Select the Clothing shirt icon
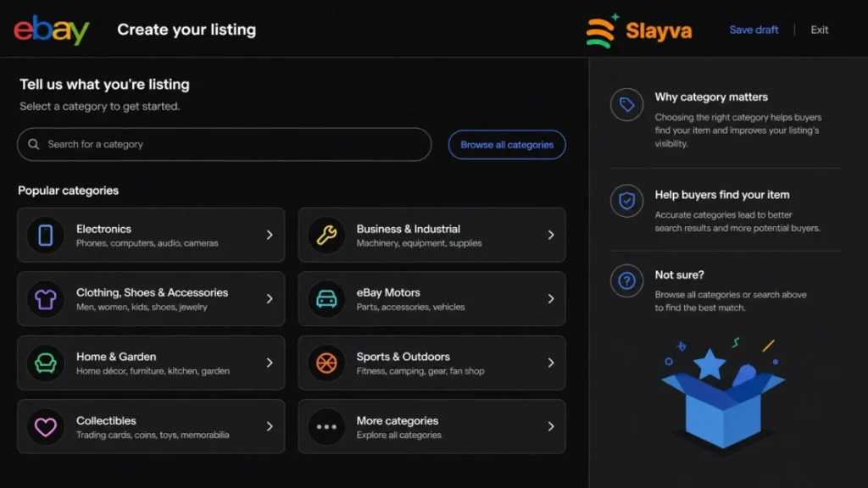The height and width of the screenshot is (488, 868). point(46,299)
